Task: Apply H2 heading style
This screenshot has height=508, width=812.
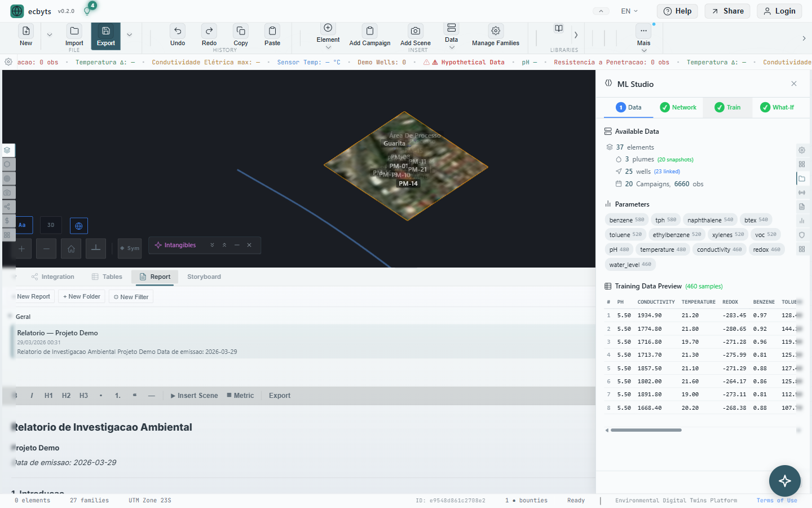Action: click(x=66, y=396)
